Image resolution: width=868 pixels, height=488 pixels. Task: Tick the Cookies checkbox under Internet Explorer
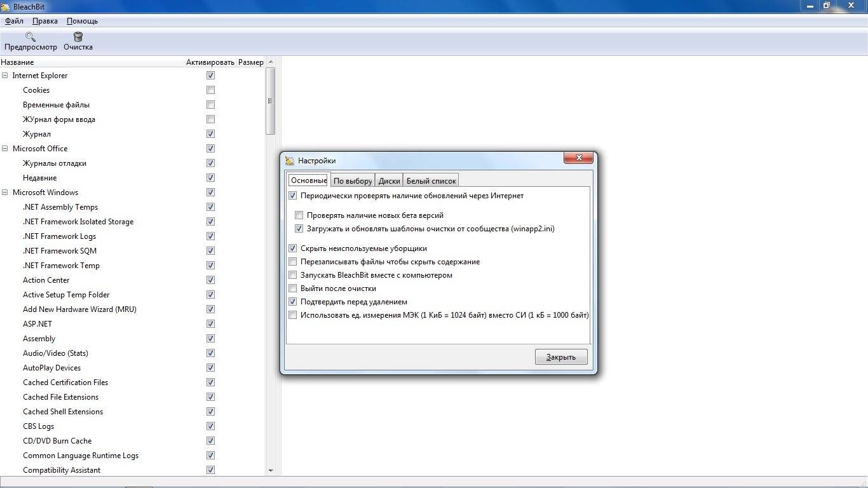coord(210,90)
